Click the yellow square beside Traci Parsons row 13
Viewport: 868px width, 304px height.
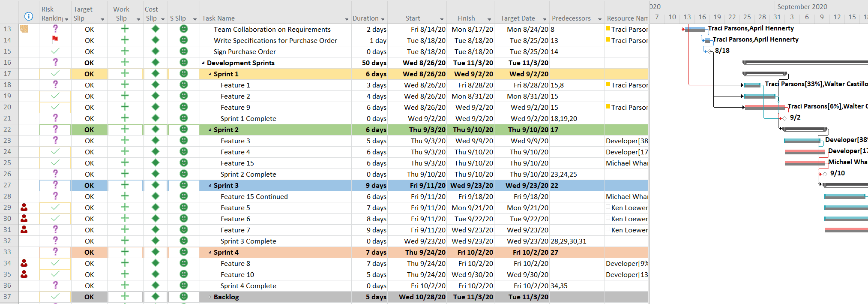608,29
